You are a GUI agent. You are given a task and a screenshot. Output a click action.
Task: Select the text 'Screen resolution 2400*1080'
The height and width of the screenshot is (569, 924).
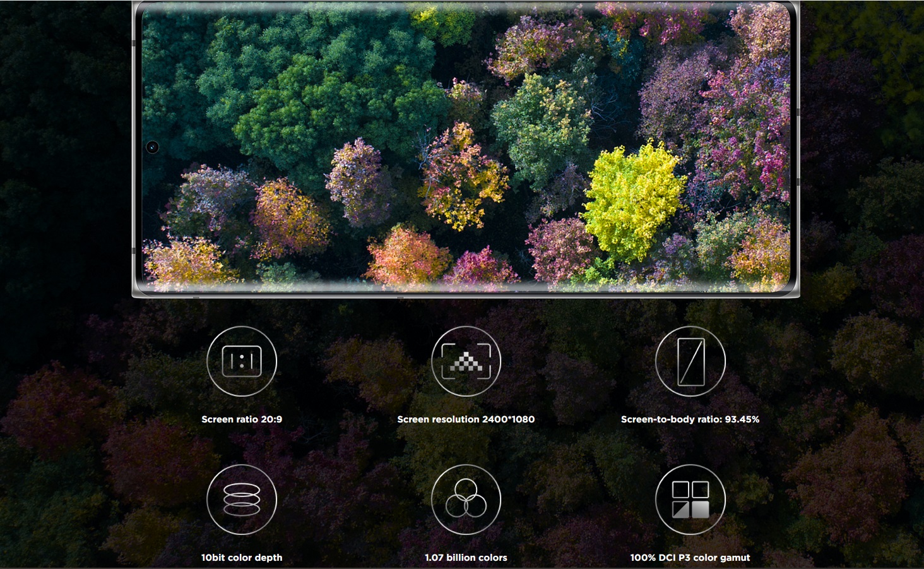(466, 419)
